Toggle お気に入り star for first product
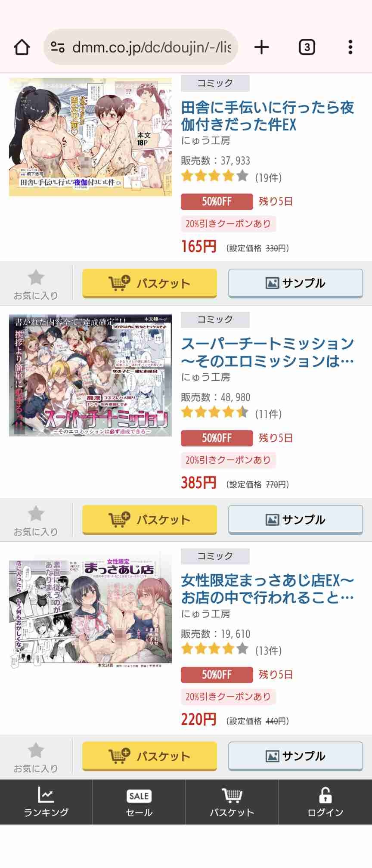This screenshot has width=372, height=868. tap(36, 284)
